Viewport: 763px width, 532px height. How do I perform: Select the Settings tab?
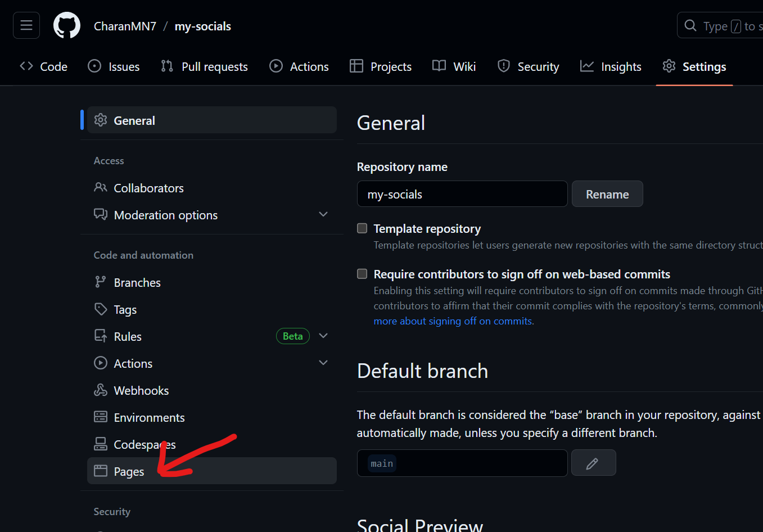pos(694,66)
